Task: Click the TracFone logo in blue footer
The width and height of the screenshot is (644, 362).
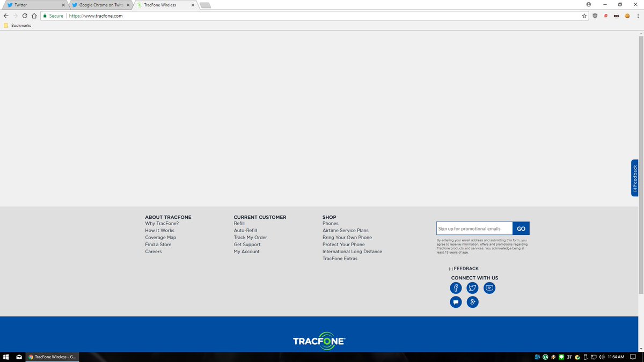Action: [x=319, y=341]
